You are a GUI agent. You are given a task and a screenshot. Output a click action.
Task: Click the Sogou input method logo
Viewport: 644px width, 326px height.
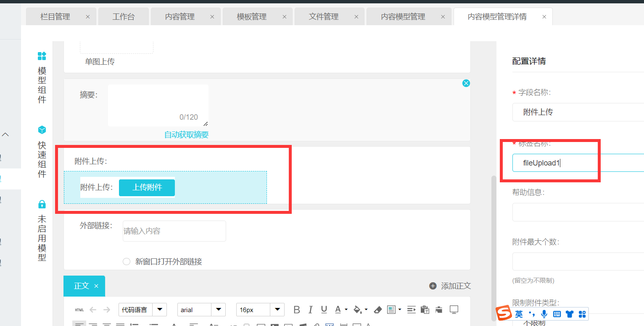[504, 314]
